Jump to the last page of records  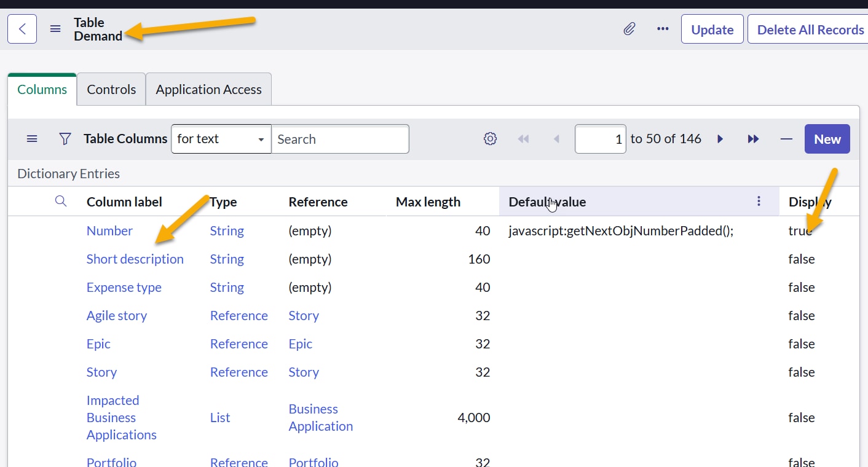pyautogui.click(x=753, y=139)
